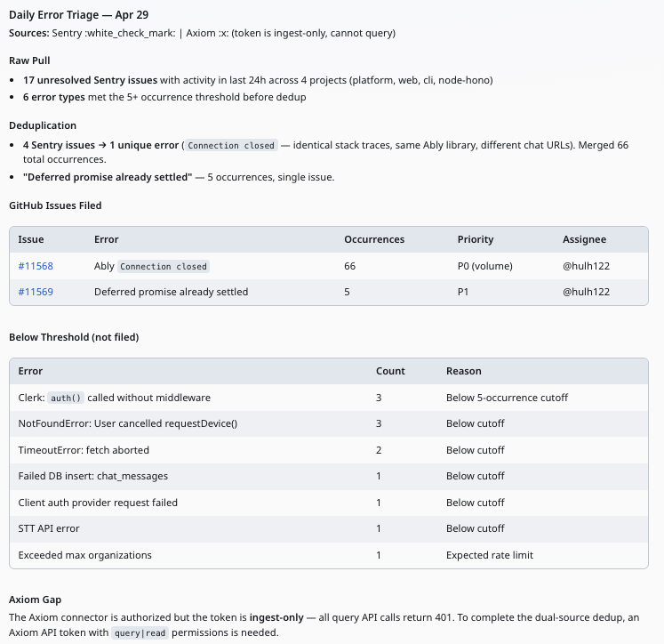Image resolution: width=664 pixels, height=644 pixels.
Task: Select the Priority column header
Action: [476, 239]
